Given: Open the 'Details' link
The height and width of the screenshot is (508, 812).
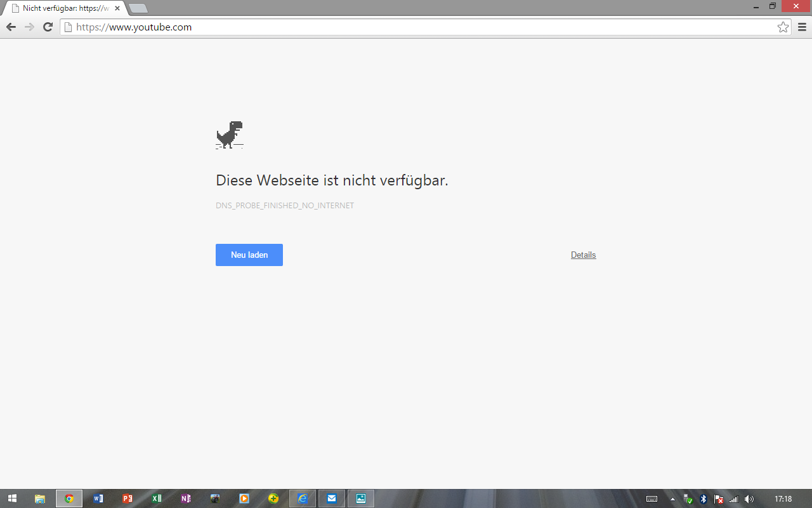Looking at the screenshot, I should coord(583,255).
